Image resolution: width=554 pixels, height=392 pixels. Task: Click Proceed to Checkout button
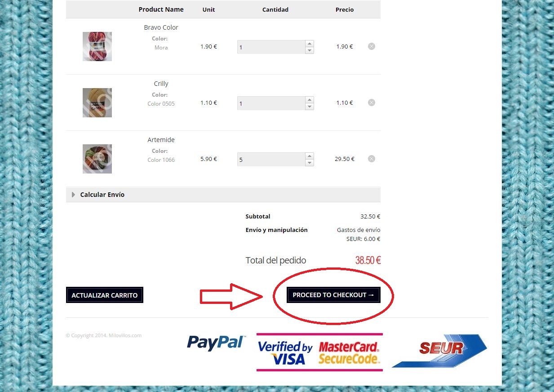pyautogui.click(x=333, y=295)
